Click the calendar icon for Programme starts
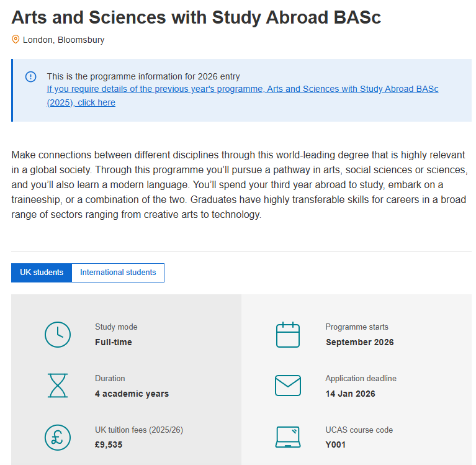This screenshot has width=476, height=465. (x=288, y=335)
